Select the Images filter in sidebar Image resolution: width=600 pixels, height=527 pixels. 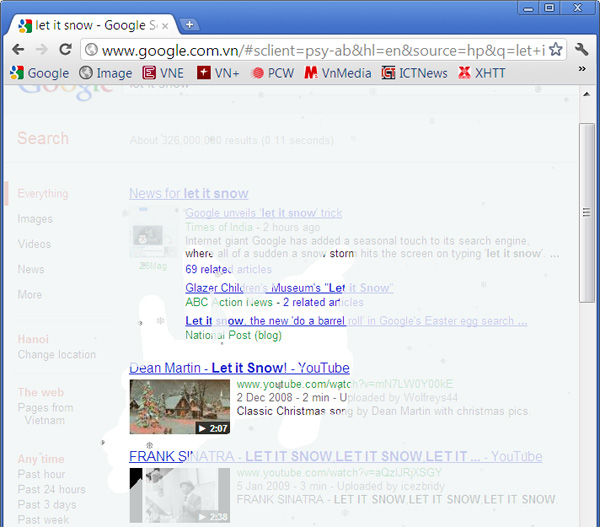point(35,219)
